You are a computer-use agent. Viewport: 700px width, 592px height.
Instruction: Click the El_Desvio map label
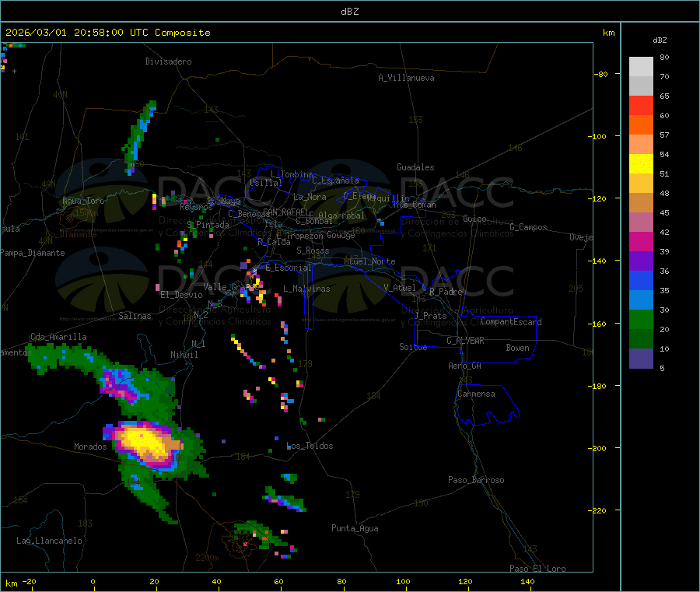182,295
